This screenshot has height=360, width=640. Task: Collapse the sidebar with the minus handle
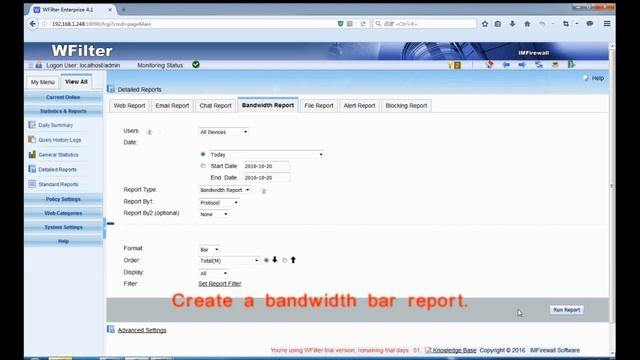pyautogui.click(x=111, y=223)
